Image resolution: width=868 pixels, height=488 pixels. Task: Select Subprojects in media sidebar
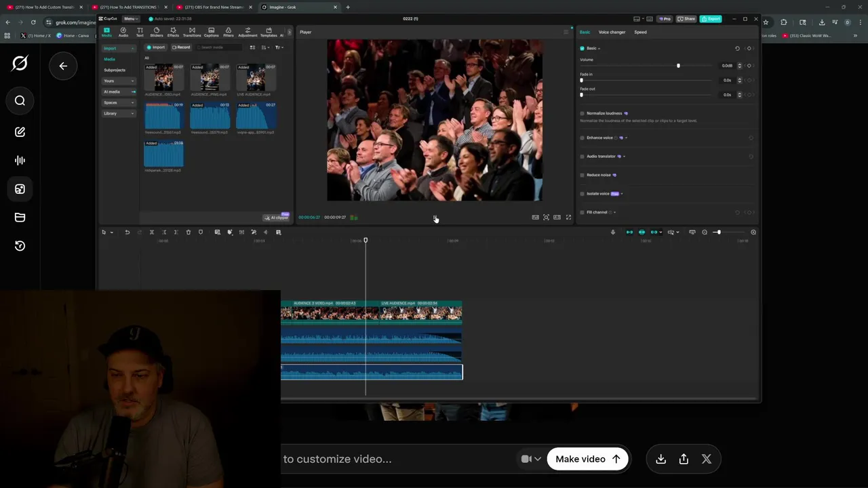(115, 70)
